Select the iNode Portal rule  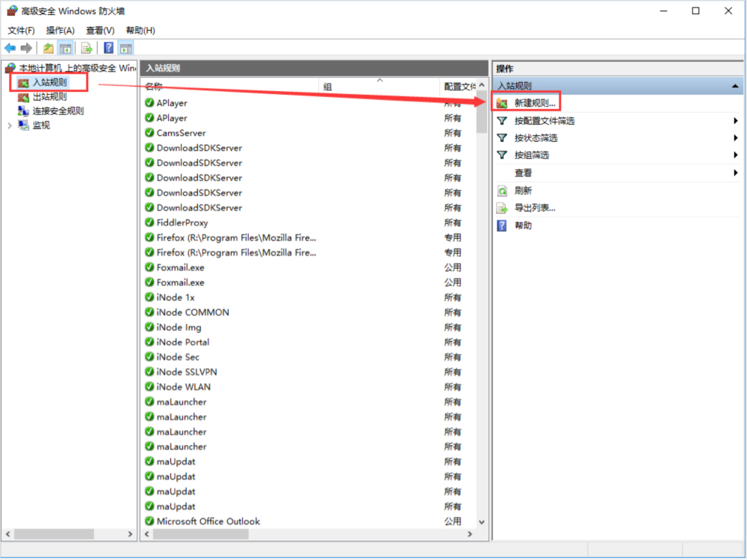click(x=182, y=342)
